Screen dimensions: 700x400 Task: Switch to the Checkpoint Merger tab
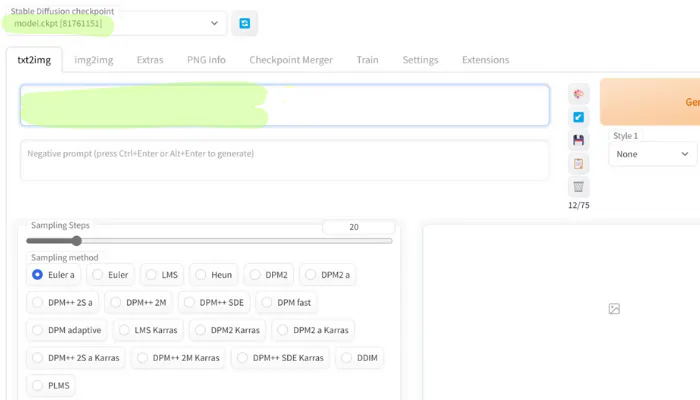point(291,60)
